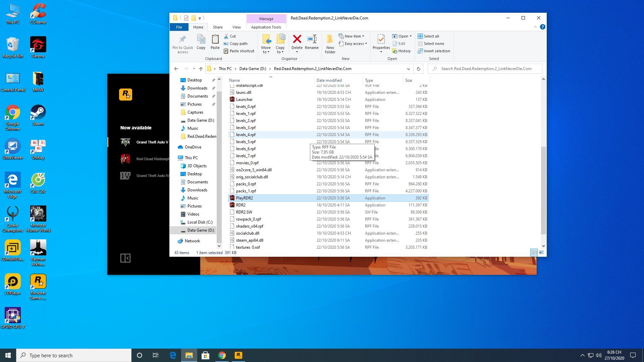Select the RDR2.SW file

coord(328,212)
